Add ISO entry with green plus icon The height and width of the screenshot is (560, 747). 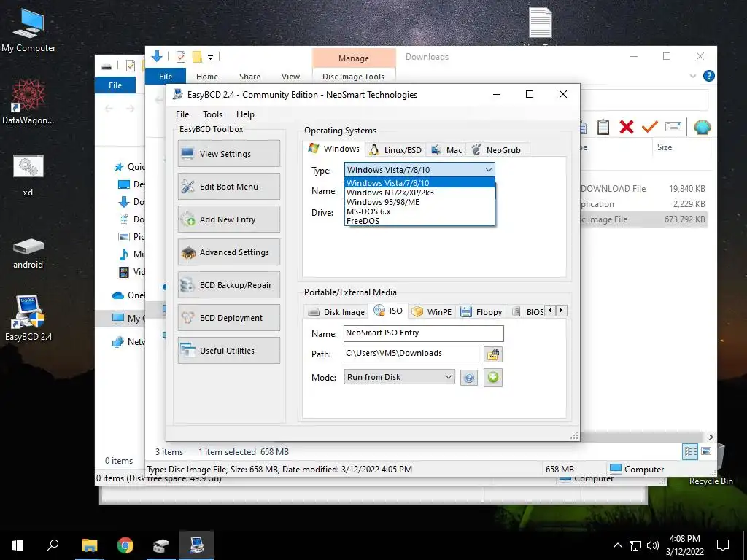[x=492, y=378]
